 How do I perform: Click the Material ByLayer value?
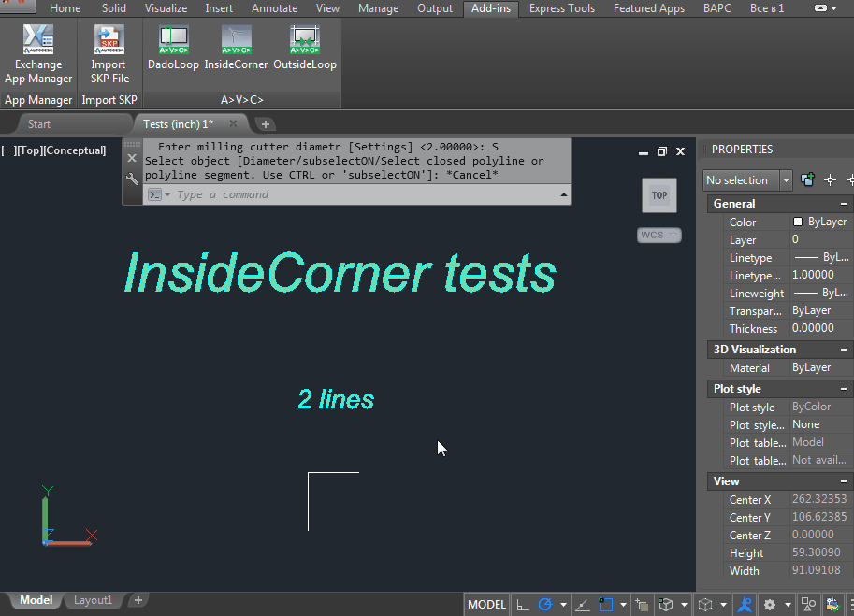coord(820,367)
